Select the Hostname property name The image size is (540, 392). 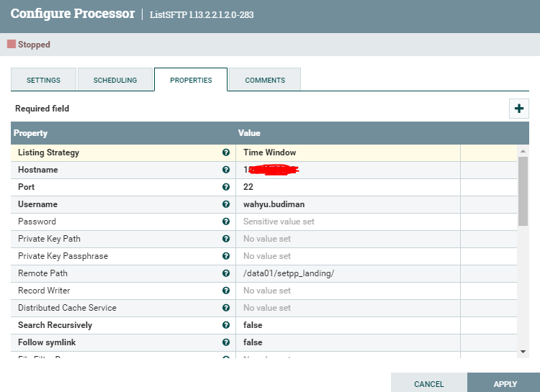pos(38,170)
